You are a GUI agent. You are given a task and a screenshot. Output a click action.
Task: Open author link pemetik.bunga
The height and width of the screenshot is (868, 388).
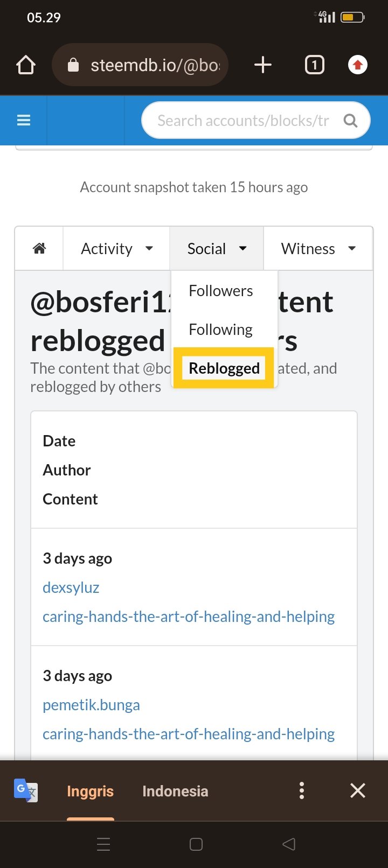click(x=91, y=705)
